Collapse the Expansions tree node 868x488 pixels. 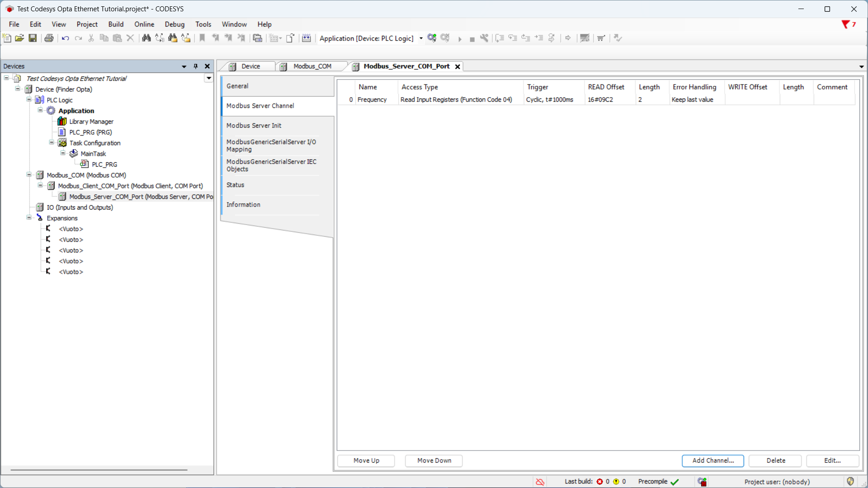coord(29,218)
